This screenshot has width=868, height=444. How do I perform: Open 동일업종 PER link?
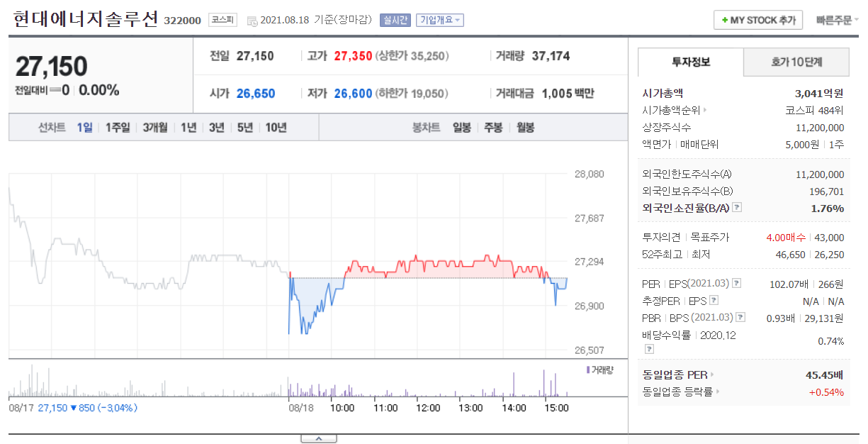pyautogui.click(x=675, y=374)
